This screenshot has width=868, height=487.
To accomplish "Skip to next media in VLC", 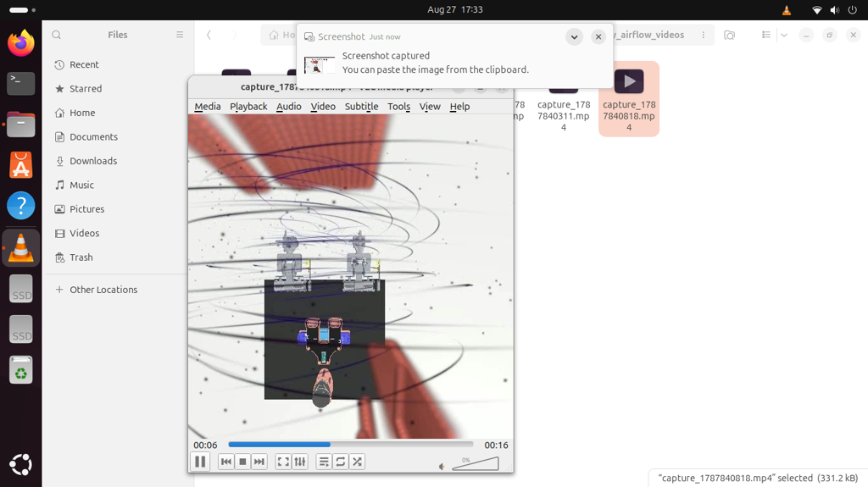I will 259,462.
